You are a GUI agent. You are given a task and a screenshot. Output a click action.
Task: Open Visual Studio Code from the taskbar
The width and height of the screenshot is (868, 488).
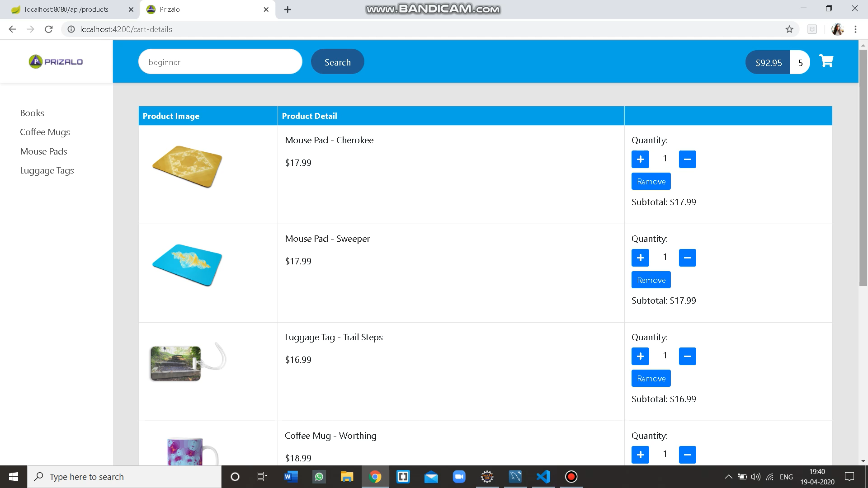coord(543,476)
